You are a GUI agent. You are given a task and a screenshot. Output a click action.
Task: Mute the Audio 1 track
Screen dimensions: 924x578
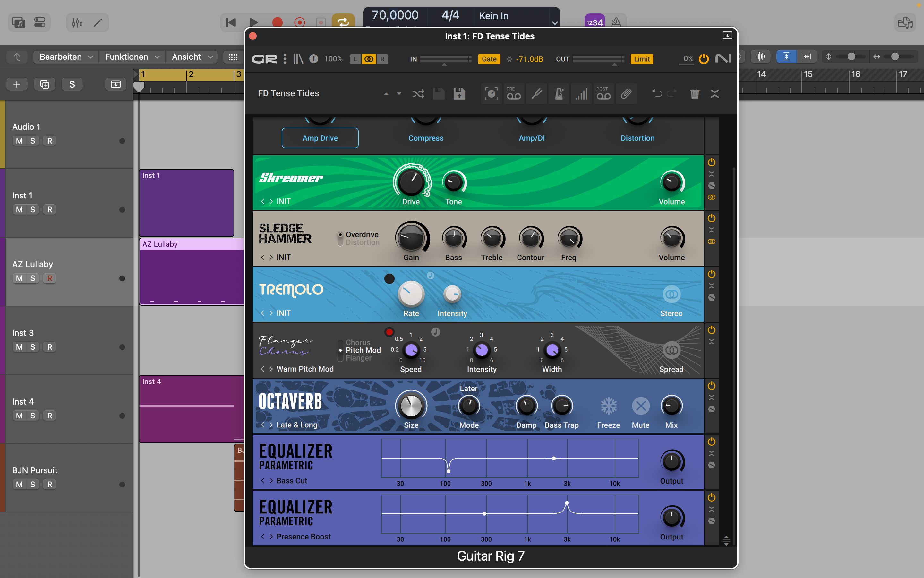pyautogui.click(x=19, y=141)
